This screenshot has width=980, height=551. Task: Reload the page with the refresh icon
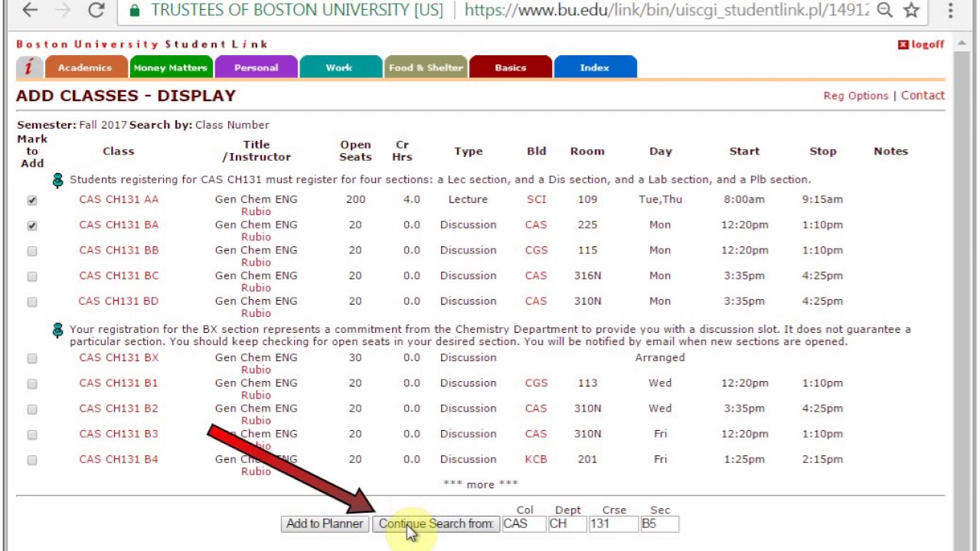[x=96, y=10]
